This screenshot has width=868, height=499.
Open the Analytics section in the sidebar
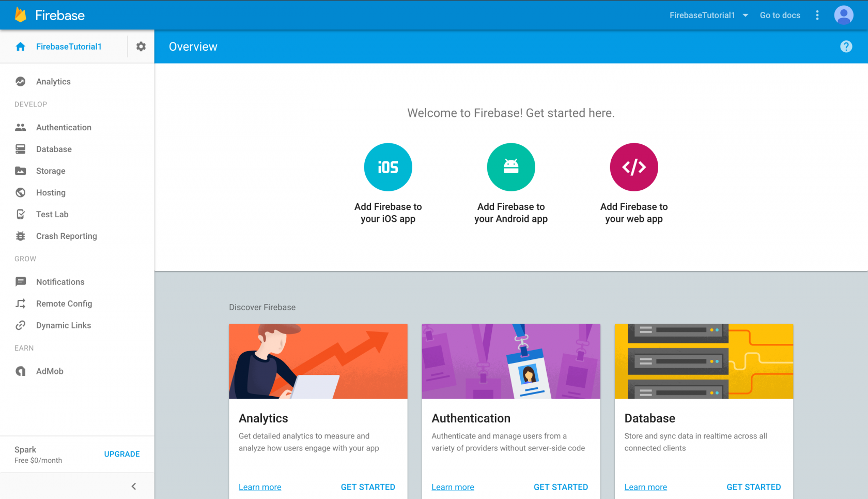pyautogui.click(x=53, y=81)
